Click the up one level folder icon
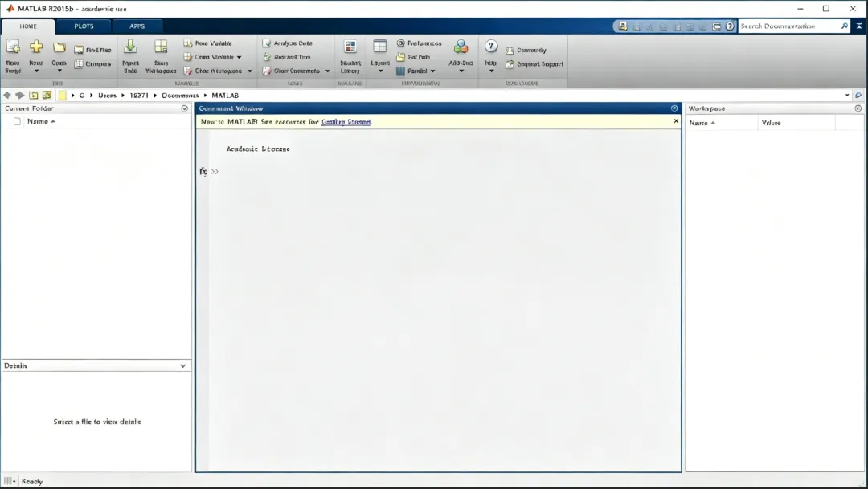The image size is (868, 489). (34, 95)
